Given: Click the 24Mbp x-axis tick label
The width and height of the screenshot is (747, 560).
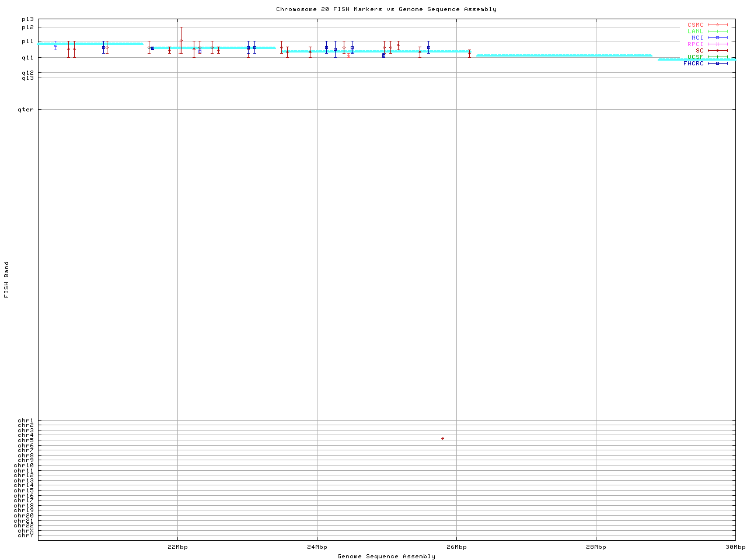Looking at the screenshot, I should 317,547.
